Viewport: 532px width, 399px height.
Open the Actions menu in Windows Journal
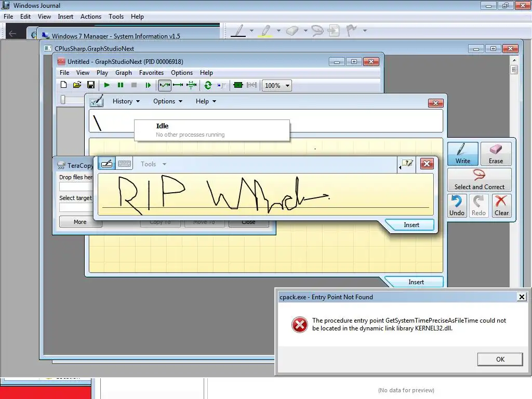coord(90,16)
